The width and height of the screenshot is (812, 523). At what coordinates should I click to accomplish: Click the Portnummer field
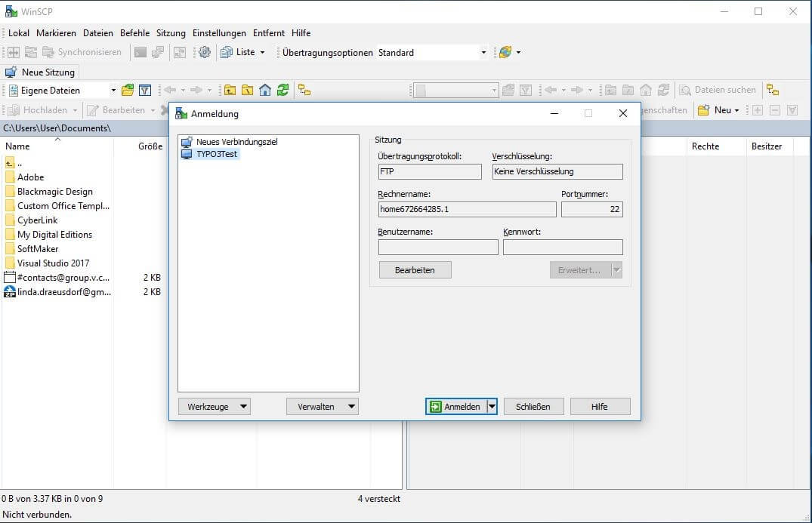(592, 209)
